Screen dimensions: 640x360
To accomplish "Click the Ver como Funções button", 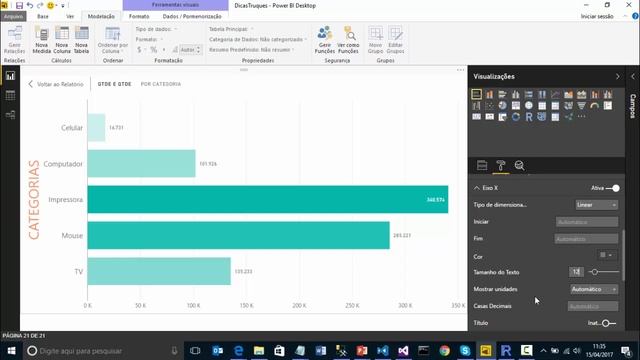I will click(348, 40).
